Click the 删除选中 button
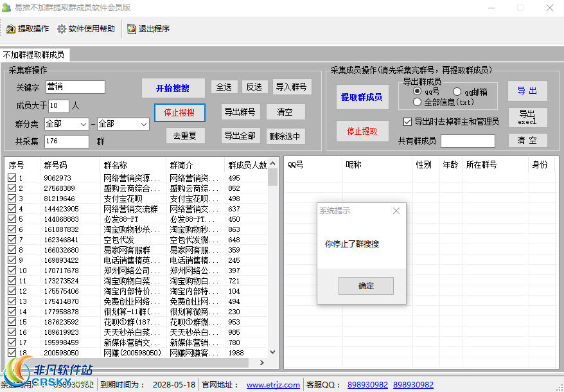This screenshot has height=392, width=564. click(x=286, y=136)
